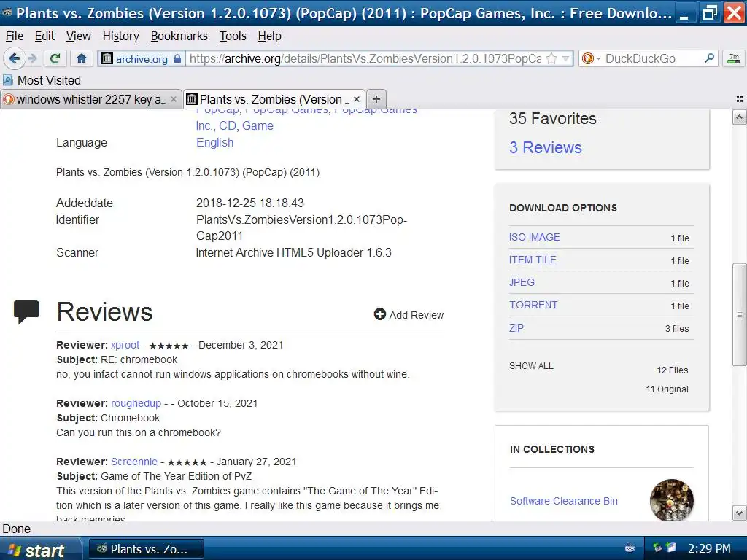This screenshot has height=560, width=747.
Task: Click the vertical scrollbar thumb
Action: tap(740, 314)
